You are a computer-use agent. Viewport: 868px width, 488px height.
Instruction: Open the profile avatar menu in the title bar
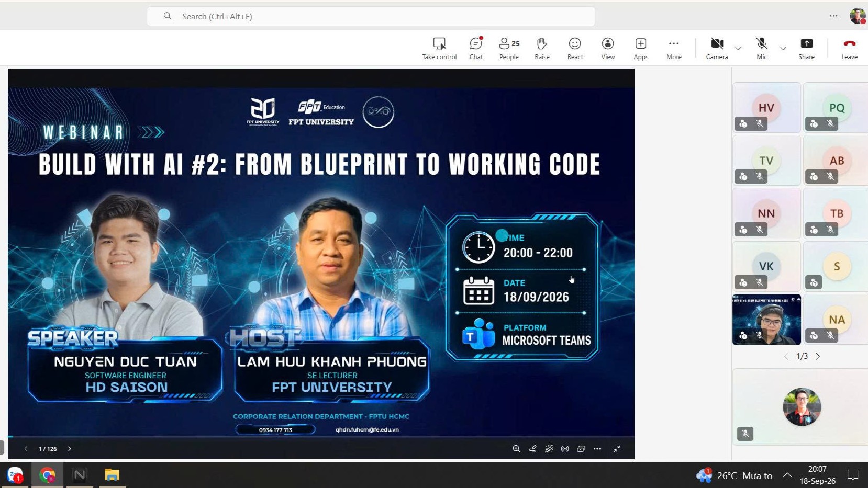coord(858,16)
